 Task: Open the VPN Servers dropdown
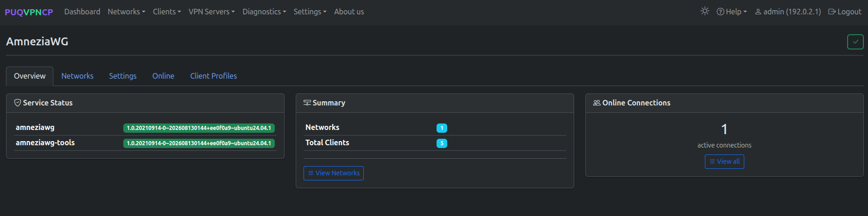212,12
